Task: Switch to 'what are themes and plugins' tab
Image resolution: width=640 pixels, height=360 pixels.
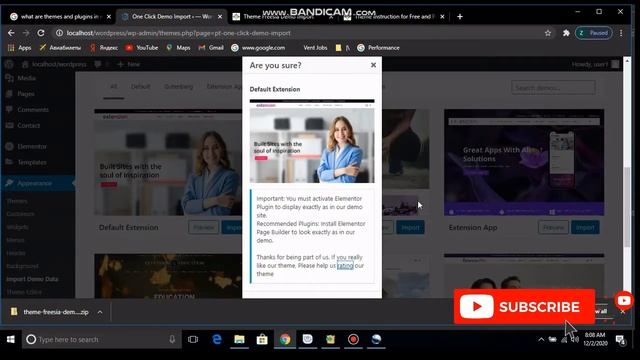Action: tap(60, 17)
